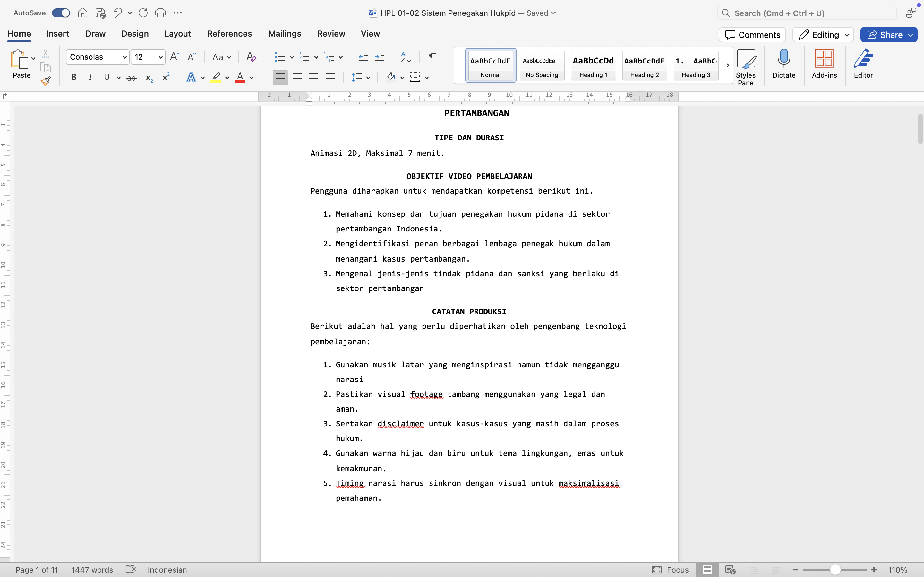Toggle Bold formatting

(x=74, y=78)
